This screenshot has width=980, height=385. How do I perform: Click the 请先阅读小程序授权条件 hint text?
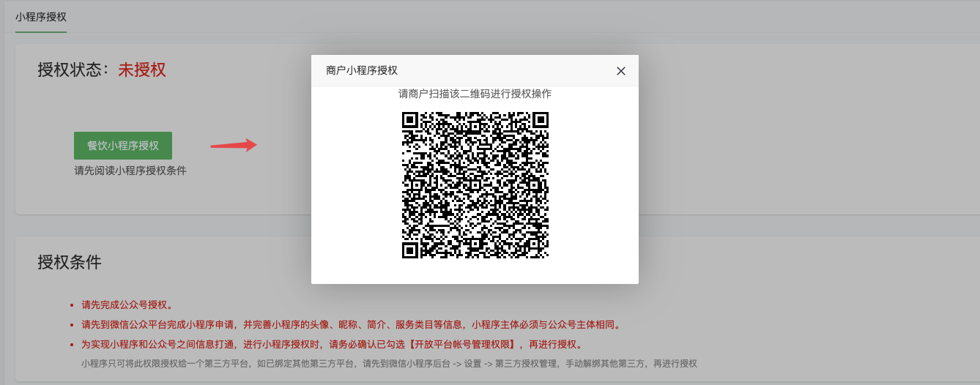pos(130,171)
